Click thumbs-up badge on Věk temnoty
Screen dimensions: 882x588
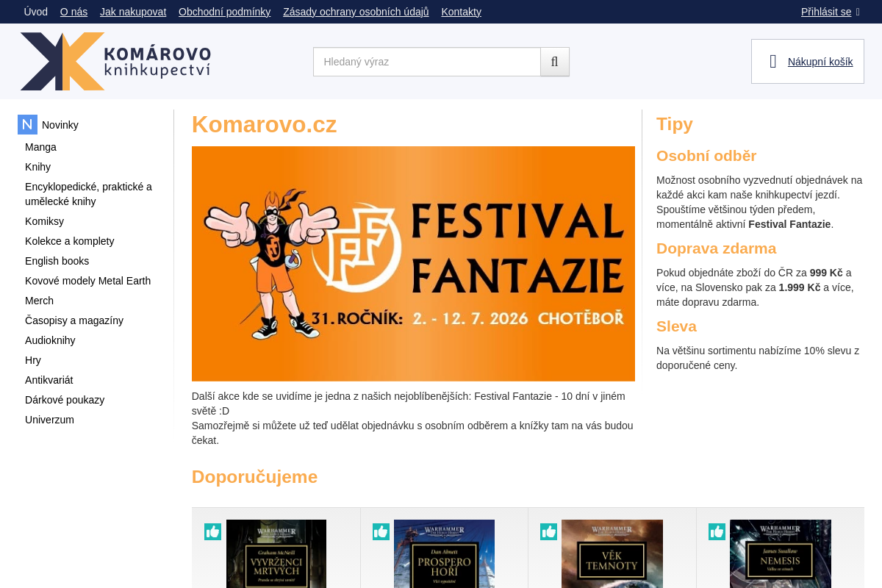tap(548, 531)
